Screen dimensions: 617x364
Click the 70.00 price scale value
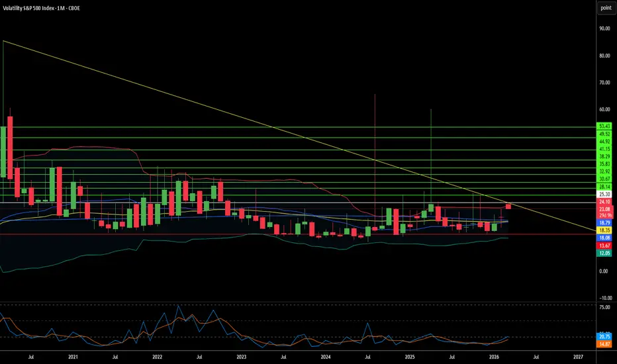click(x=605, y=83)
